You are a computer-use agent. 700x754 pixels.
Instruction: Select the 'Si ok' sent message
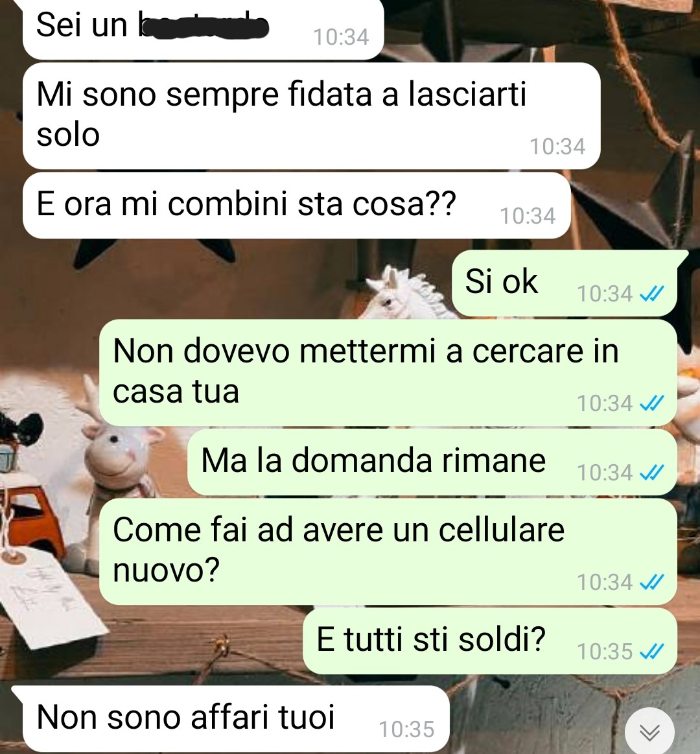tap(565, 283)
